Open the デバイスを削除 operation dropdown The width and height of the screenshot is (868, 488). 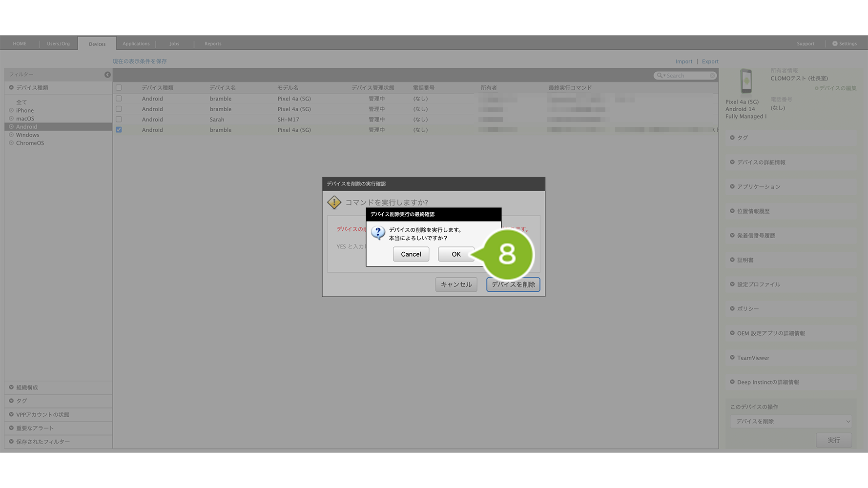[x=790, y=422]
